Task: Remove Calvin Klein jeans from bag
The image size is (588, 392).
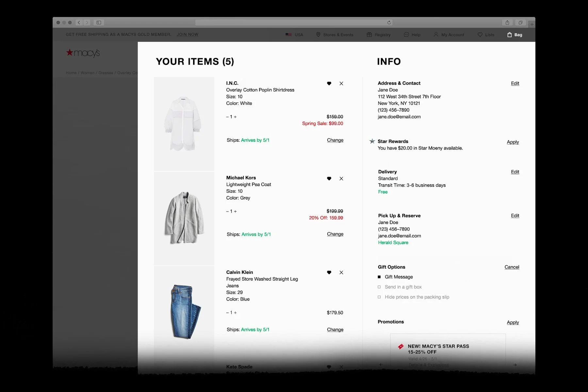Action: click(x=341, y=272)
